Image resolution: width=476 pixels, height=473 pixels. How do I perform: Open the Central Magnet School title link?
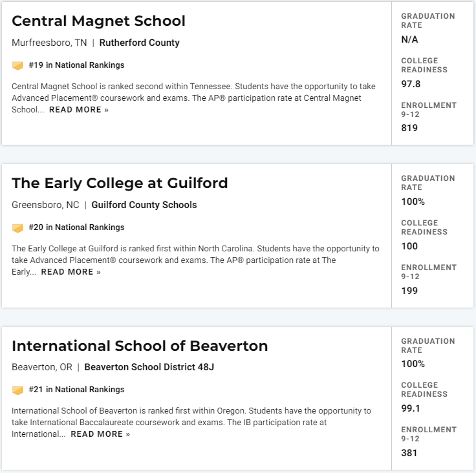pos(98,21)
